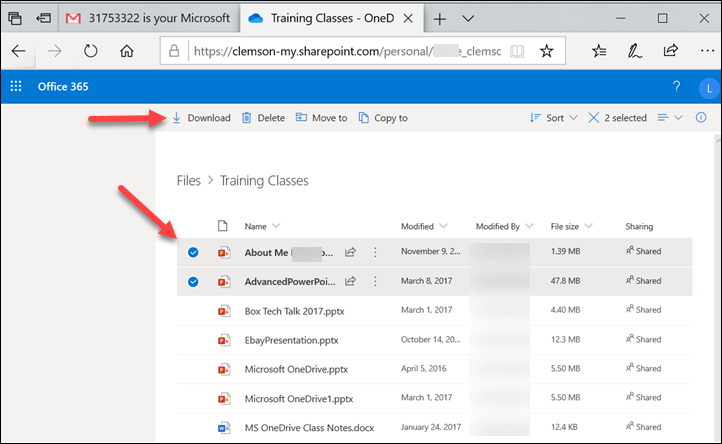The width and height of the screenshot is (722, 444).
Task: Click the browser back arrow
Action: click(x=18, y=51)
